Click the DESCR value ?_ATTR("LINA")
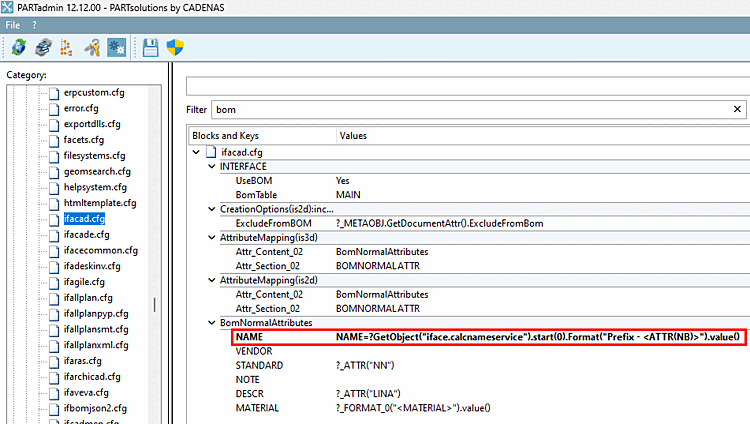Image resolution: width=750 pixels, height=424 pixels. [x=368, y=394]
